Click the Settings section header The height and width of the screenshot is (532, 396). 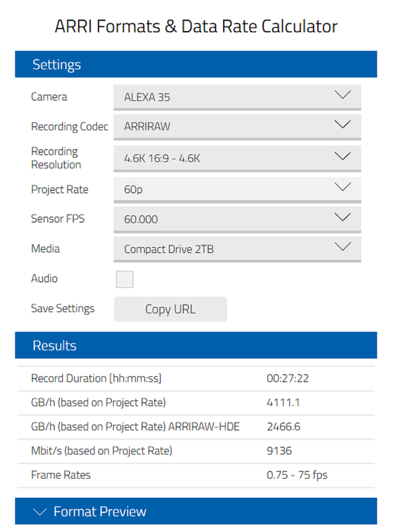[x=196, y=64]
